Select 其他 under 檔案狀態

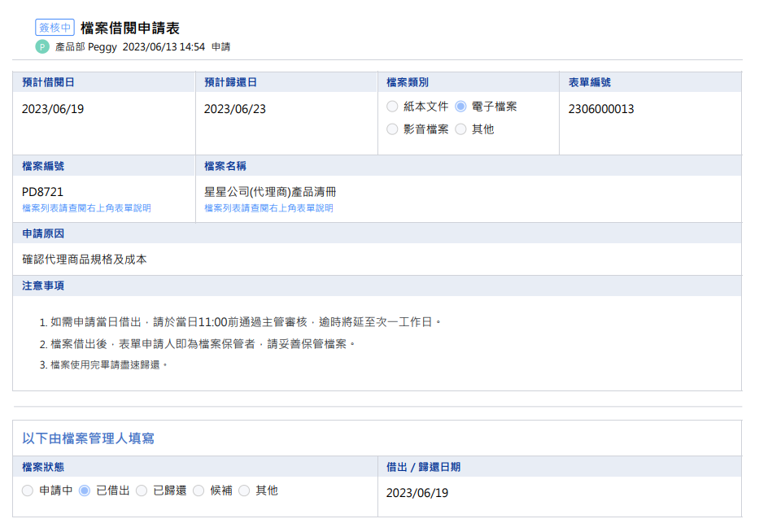coord(244,491)
